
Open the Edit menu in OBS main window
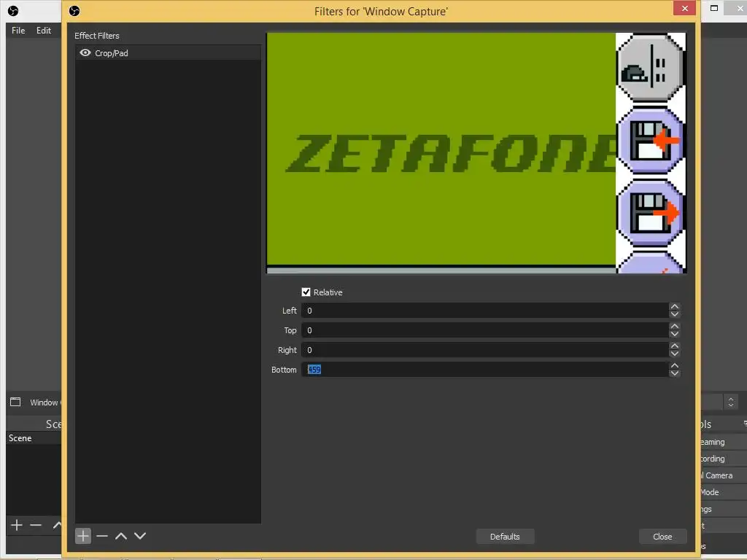(x=43, y=31)
